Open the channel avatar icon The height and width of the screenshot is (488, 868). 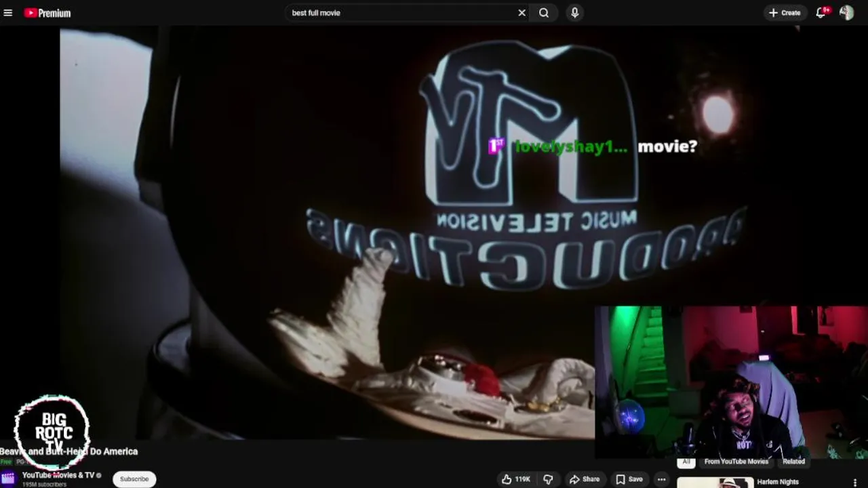[8, 479]
